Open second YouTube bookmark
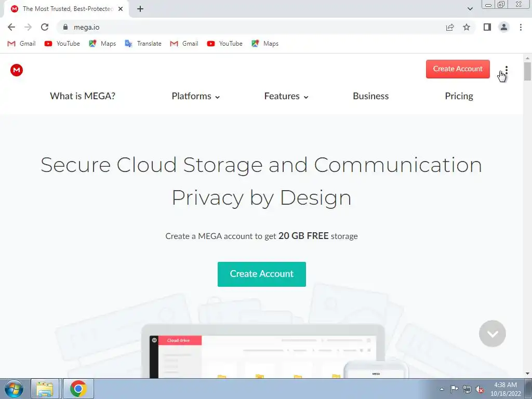 point(224,44)
